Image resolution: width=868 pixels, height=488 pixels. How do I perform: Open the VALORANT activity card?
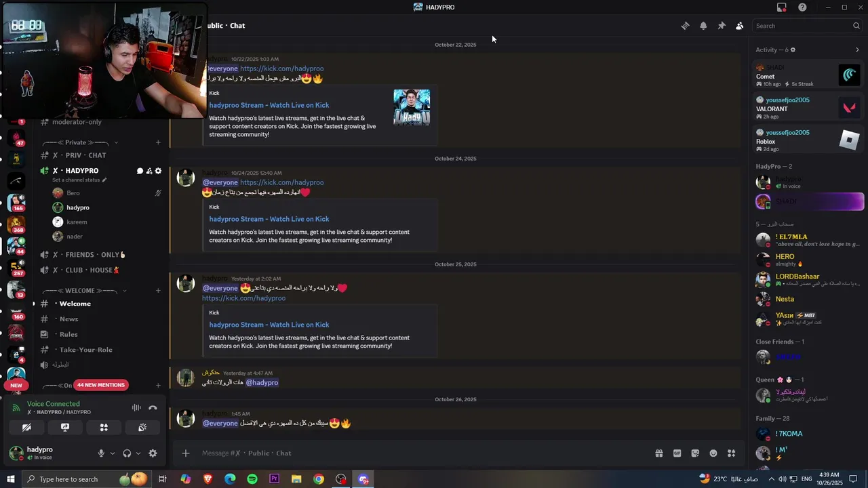coord(808,108)
